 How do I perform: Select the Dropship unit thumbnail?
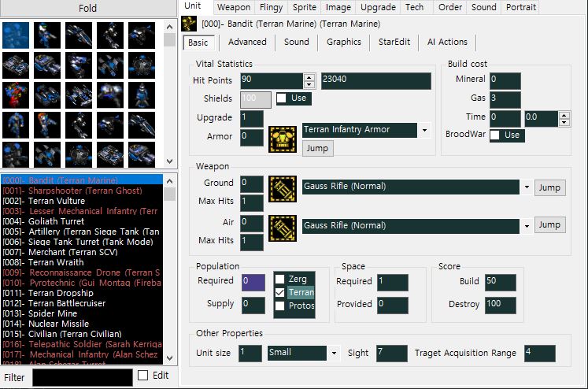pos(47,95)
